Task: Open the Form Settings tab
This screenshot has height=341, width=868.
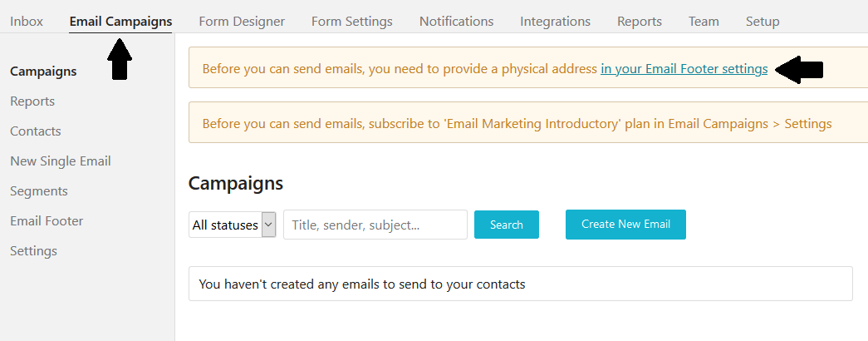Action: [351, 22]
